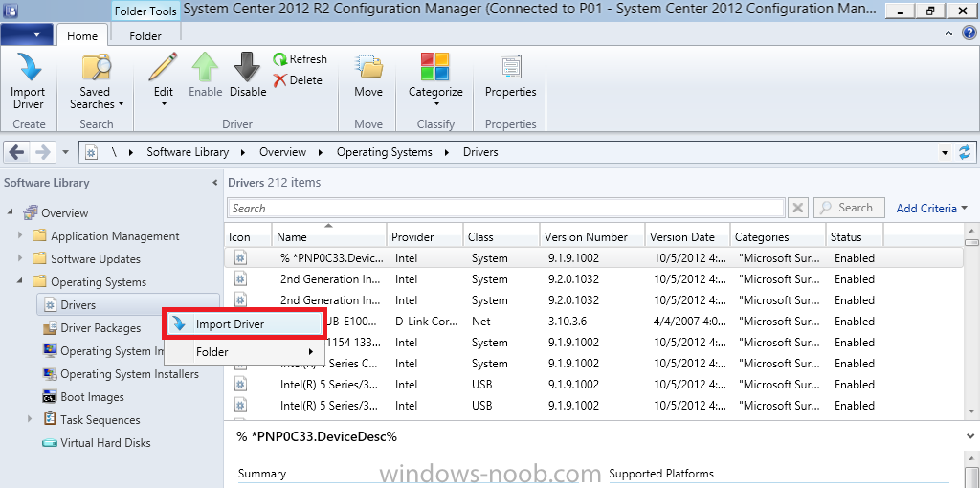Collapse the Operating Systems node

(21, 281)
